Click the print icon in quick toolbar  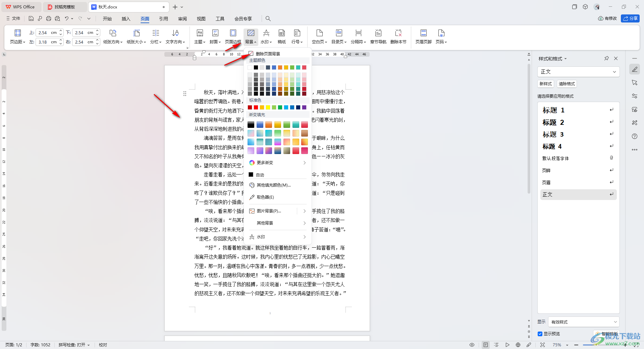point(49,19)
